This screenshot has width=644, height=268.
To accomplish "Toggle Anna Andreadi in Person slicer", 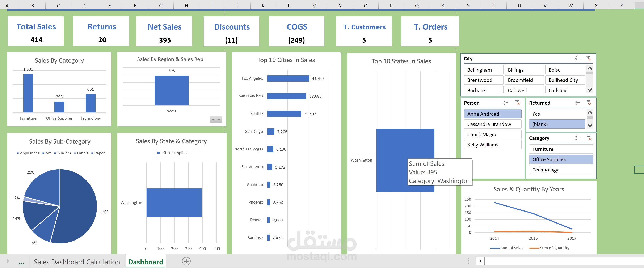I will point(492,114).
